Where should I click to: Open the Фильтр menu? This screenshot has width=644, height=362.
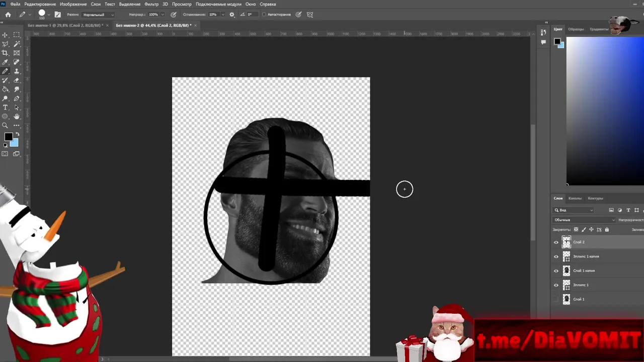(x=151, y=4)
